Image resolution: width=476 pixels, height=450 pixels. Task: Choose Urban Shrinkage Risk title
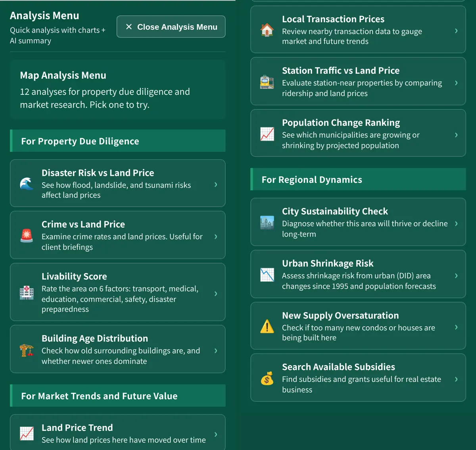(x=328, y=263)
